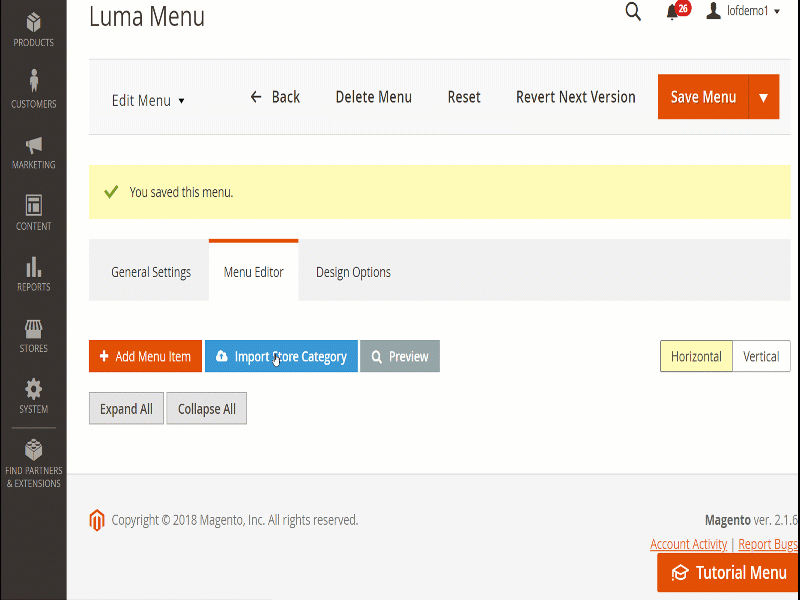Image resolution: width=800 pixels, height=600 pixels.
Task: Open the Reports bar chart menu
Action: (x=33, y=273)
